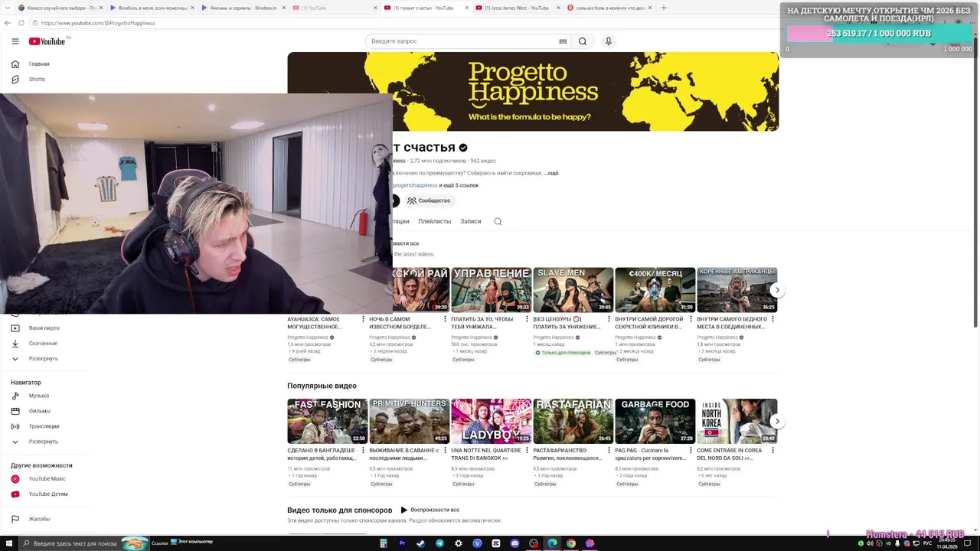The width and height of the screenshot is (980, 551).
Task: Open the LADYBOY video thumbnail
Action: (x=491, y=421)
